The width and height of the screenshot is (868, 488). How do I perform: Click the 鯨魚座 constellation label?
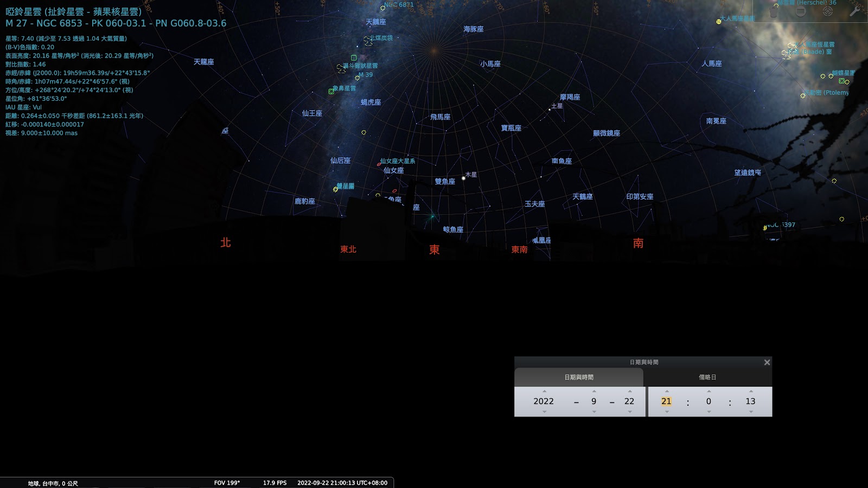pos(453,230)
